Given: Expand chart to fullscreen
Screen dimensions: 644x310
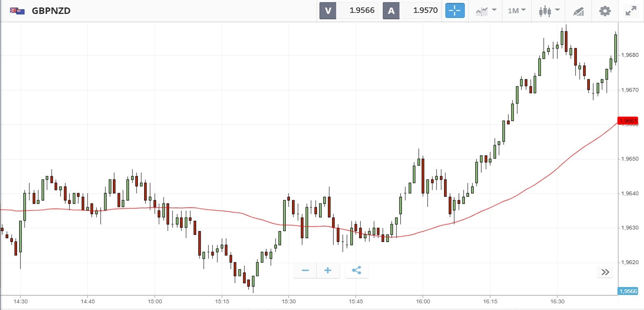Looking at the screenshot, I should click(x=631, y=11).
